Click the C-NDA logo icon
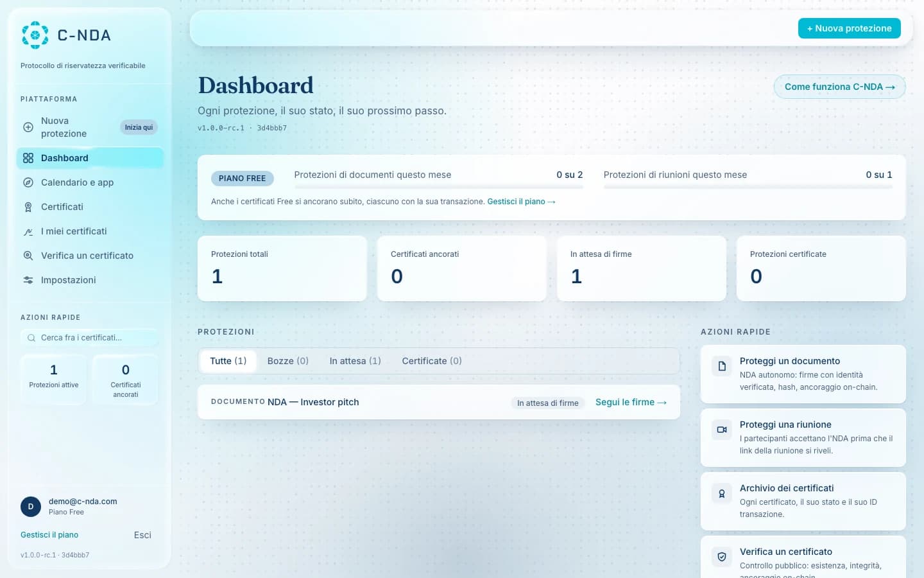924x578 pixels. point(35,35)
